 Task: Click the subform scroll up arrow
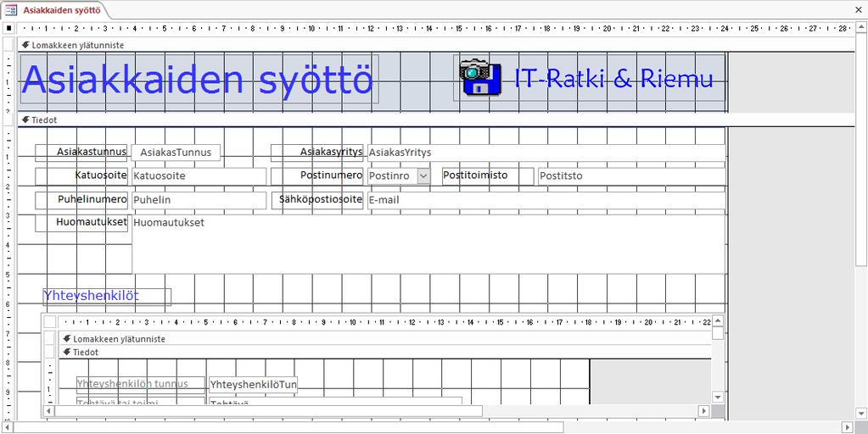[x=718, y=320]
